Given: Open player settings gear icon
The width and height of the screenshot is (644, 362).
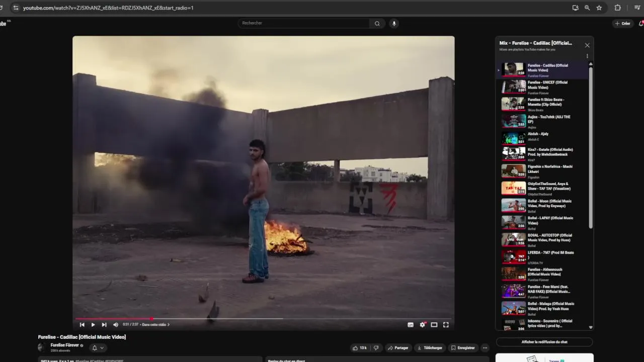Looking at the screenshot, I should (423, 325).
